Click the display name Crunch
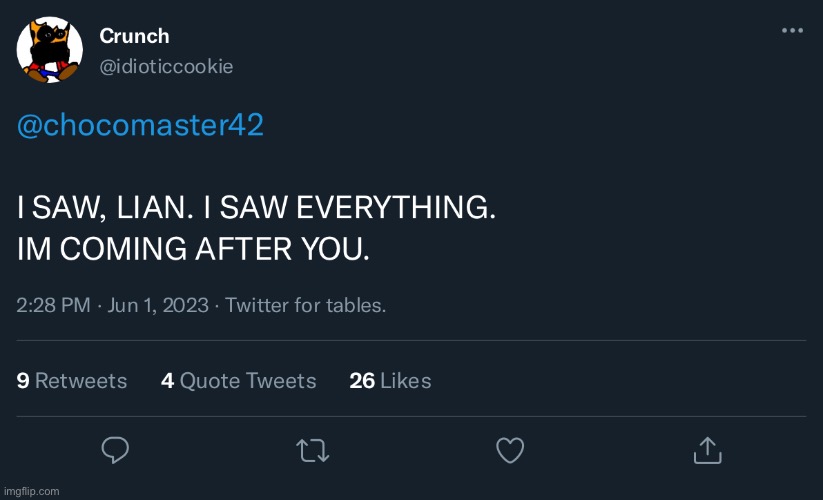823x500 pixels. pyautogui.click(x=134, y=36)
